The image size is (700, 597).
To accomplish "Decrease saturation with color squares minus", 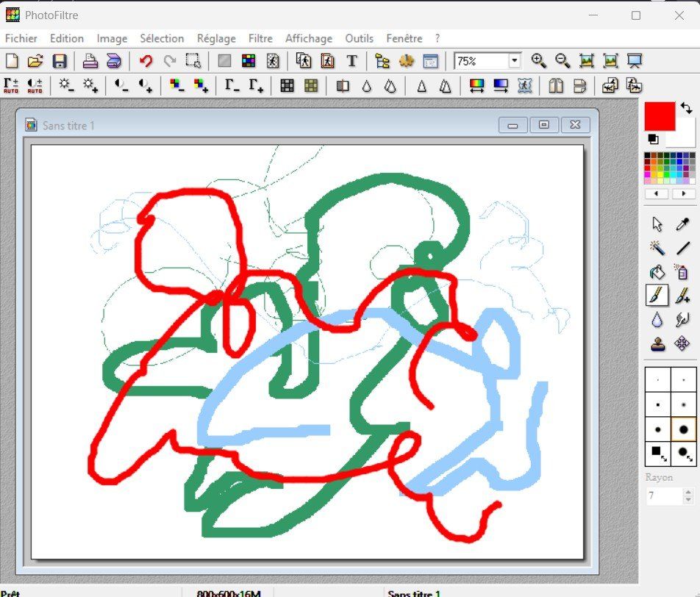I will pyautogui.click(x=176, y=85).
